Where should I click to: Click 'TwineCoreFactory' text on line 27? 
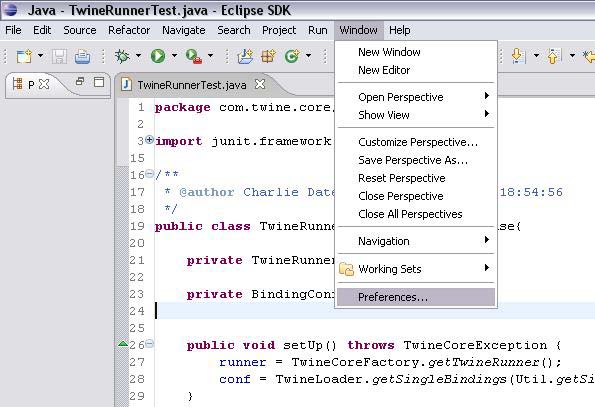tap(355, 362)
